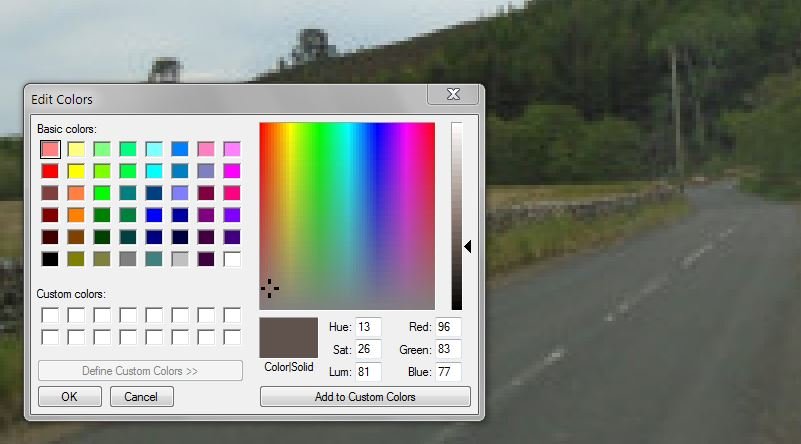Choose the pure lime green swatch in third row
The height and width of the screenshot is (444, 801).
[102, 193]
